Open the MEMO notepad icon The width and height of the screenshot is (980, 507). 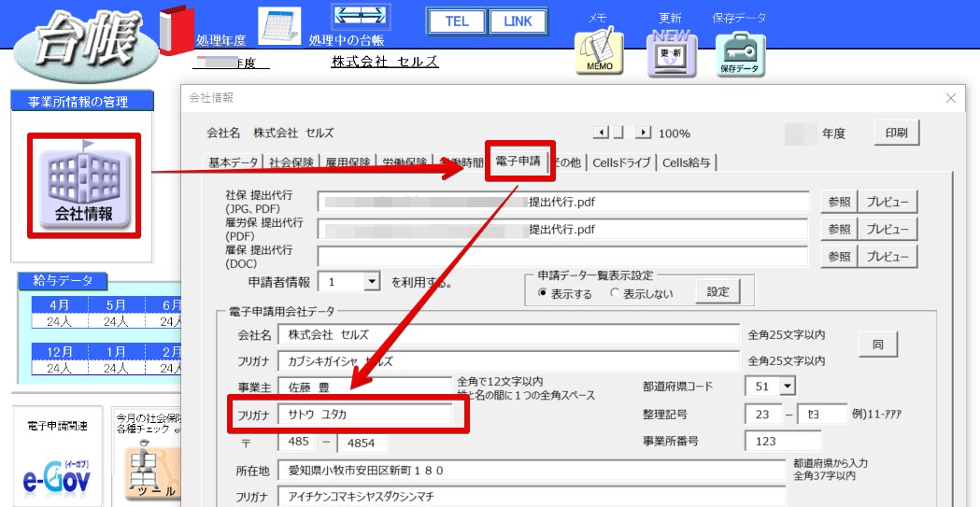[x=600, y=53]
